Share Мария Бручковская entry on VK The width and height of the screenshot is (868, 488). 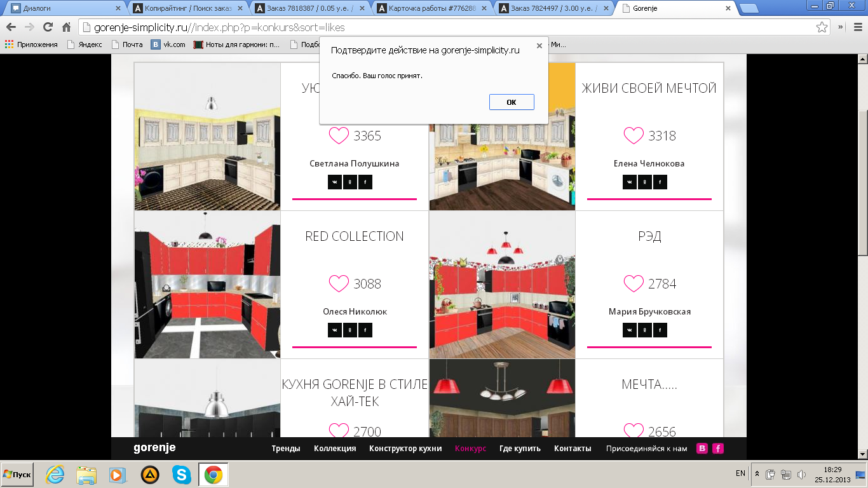[630, 330]
